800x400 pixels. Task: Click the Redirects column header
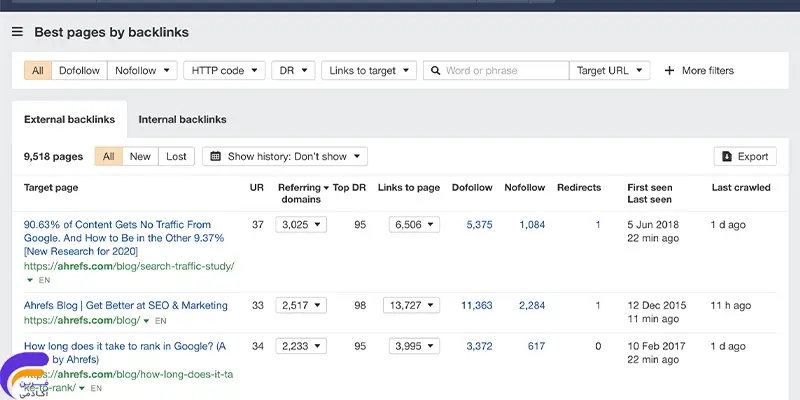click(x=579, y=188)
